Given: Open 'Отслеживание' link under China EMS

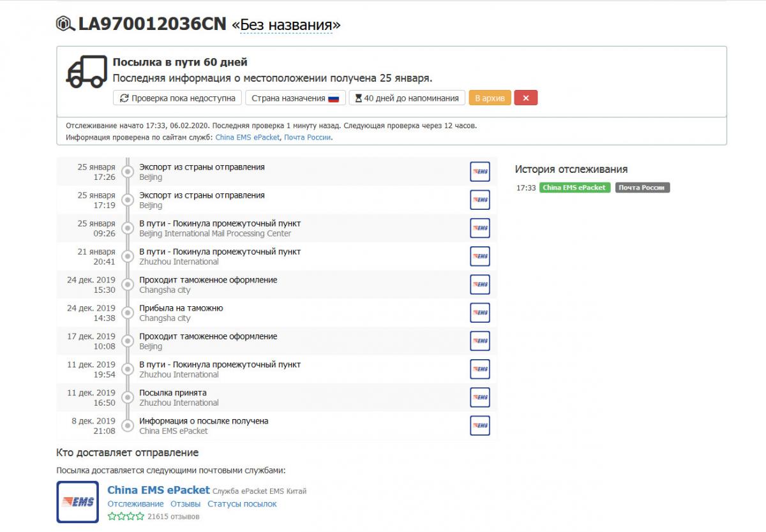Looking at the screenshot, I should (135, 504).
